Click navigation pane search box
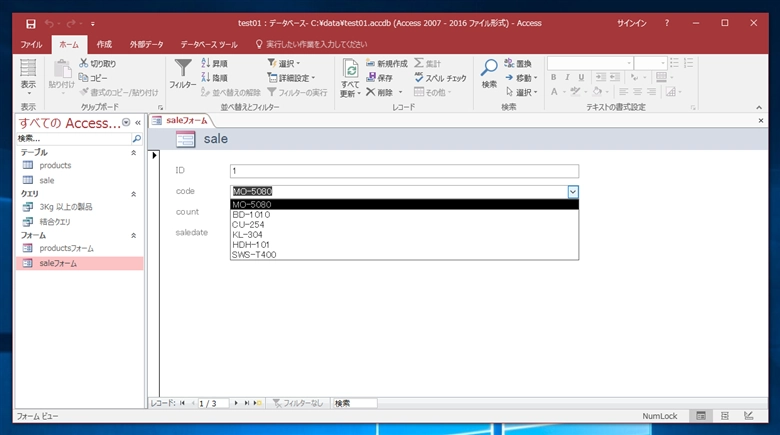Image resolution: width=780 pixels, height=435 pixels. click(x=74, y=138)
